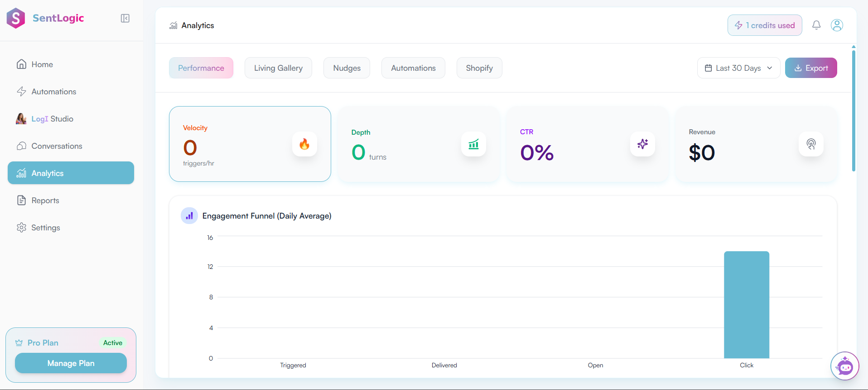Open the chatbot assistant bubble

pyautogui.click(x=845, y=366)
